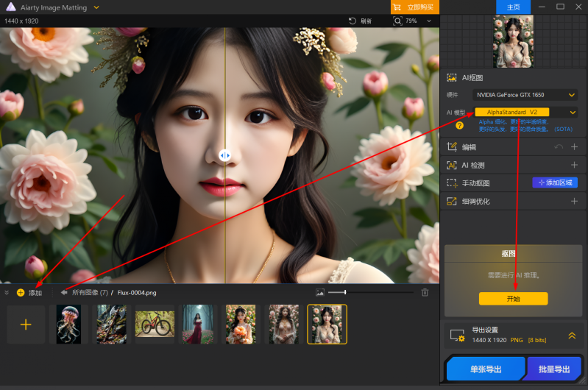Screen dimensions: 588x390
Task: Click the 所有图像 (7) breadcrumb
Action: 90,293
